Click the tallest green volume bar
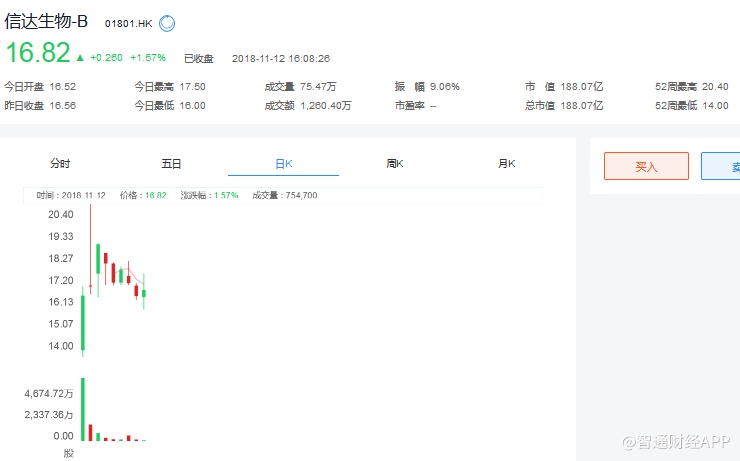The width and height of the screenshot is (740, 461). coord(83,409)
